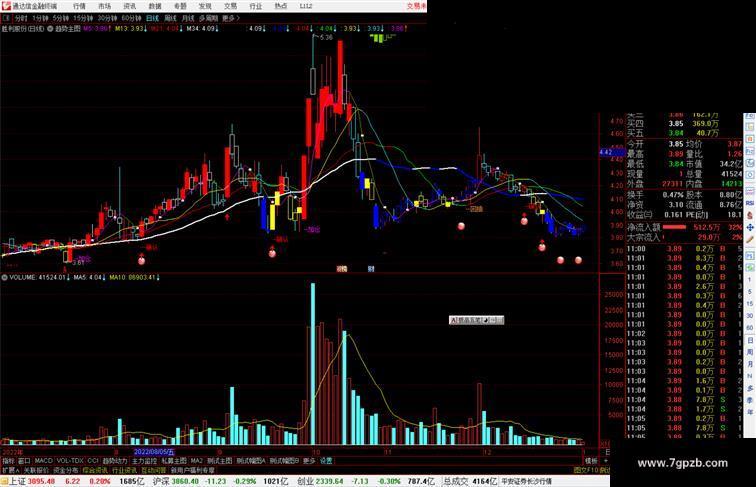Image resolution: width=756 pixels, height=487 pixels.
Task: Select the 趋势动力 indicator tab
Action: [x=115, y=461]
